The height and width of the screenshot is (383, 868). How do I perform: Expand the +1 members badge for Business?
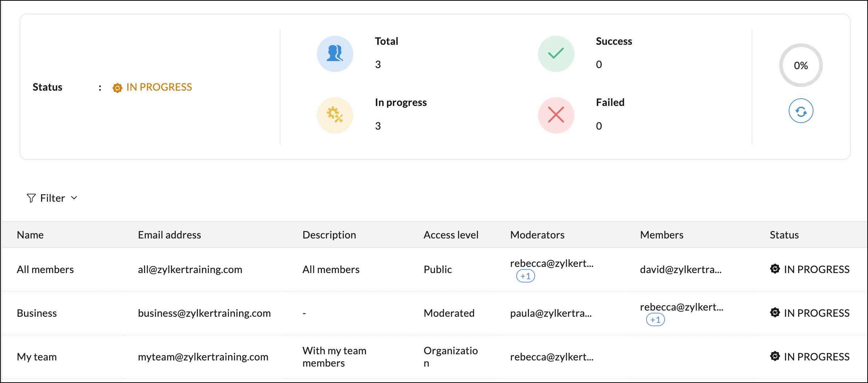point(655,320)
